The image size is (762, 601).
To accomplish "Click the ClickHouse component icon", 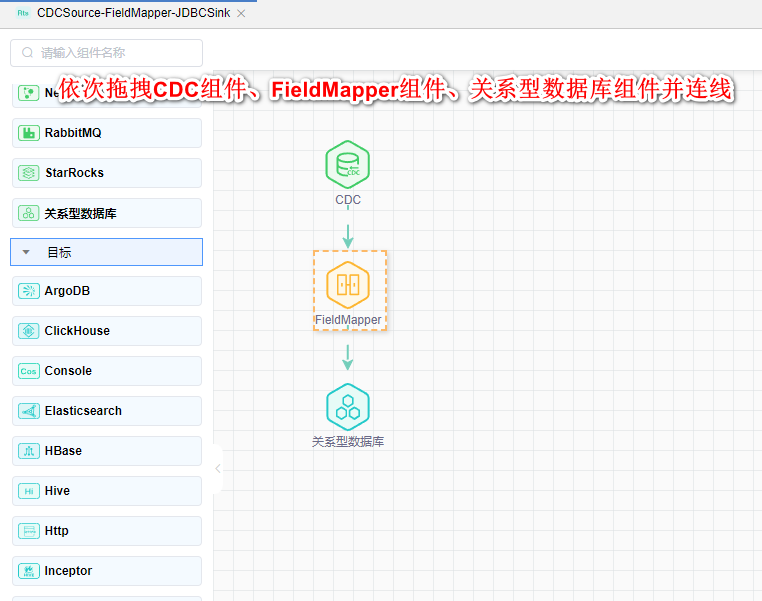I will tap(29, 331).
